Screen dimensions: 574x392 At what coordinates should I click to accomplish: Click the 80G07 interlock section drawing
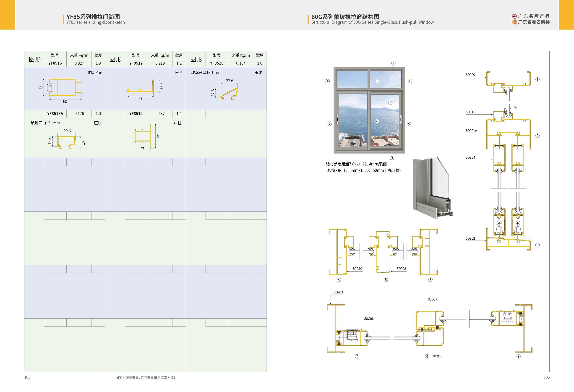coord(430,328)
